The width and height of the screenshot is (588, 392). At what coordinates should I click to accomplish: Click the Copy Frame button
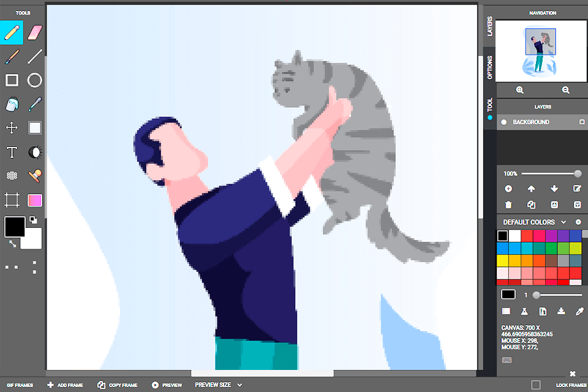(117, 385)
